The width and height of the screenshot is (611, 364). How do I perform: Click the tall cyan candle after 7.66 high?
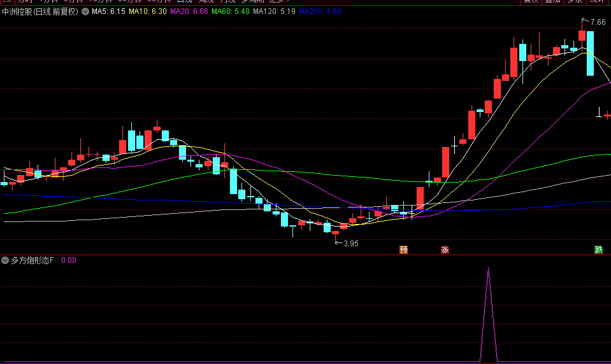click(x=591, y=53)
